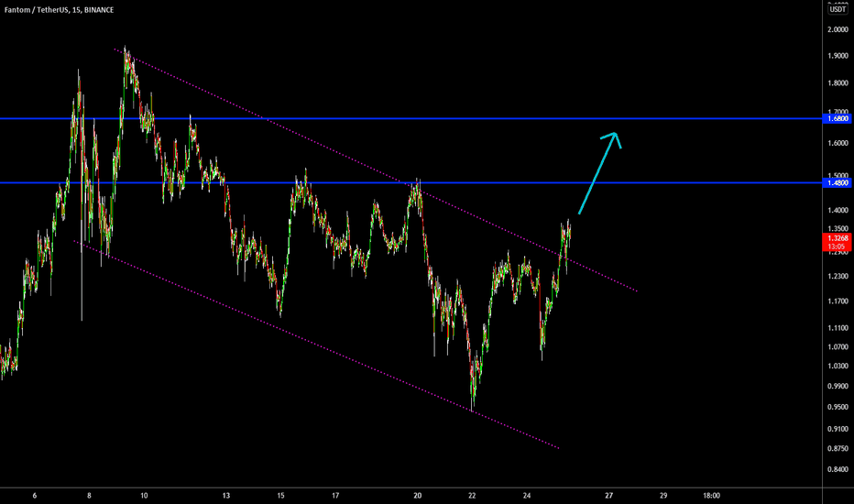Click the 0.9500 price axis value

838,407
